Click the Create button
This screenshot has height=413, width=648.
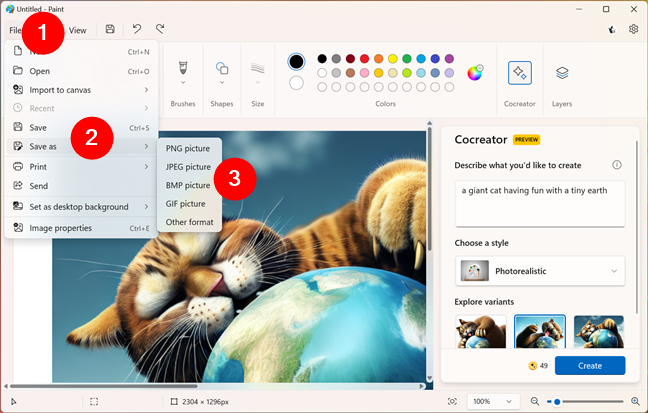[590, 365]
